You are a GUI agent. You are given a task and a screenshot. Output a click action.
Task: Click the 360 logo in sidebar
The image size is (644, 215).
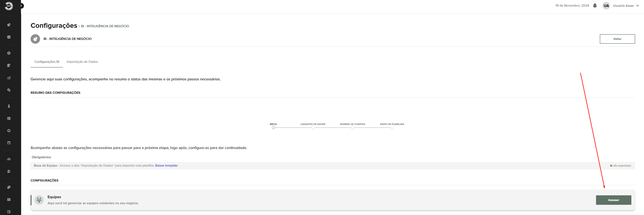[9, 6]
